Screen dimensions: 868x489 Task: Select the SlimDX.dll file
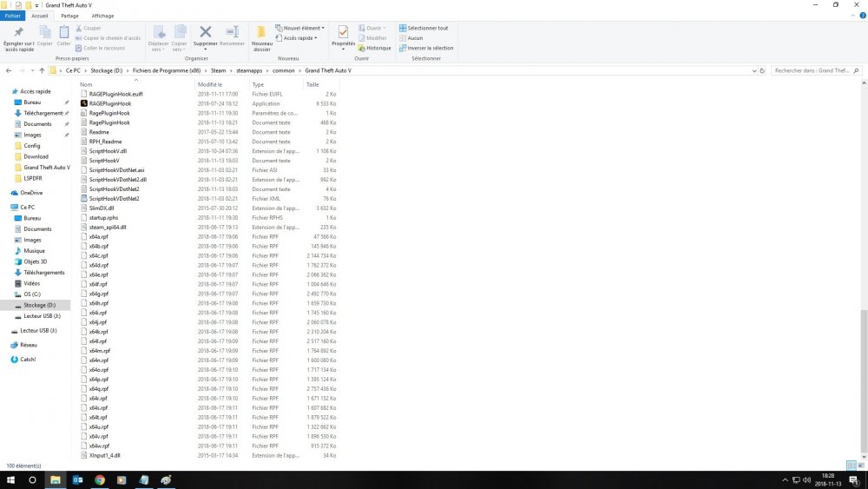point(102,208)
